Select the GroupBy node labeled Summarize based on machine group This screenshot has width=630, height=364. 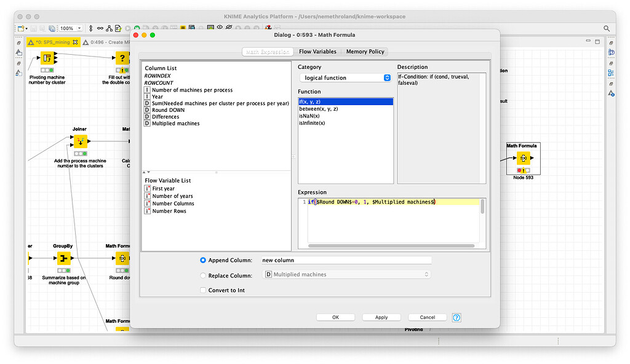click(65, 258)
